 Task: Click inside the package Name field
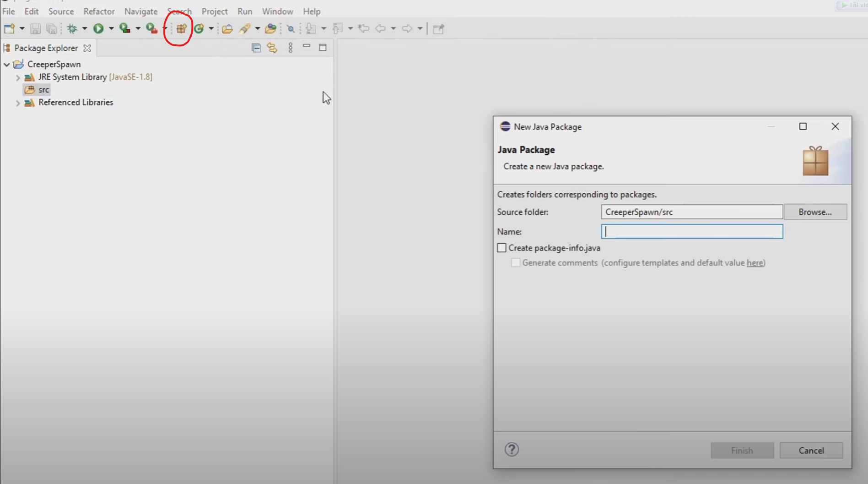click(x=691, y=231)
